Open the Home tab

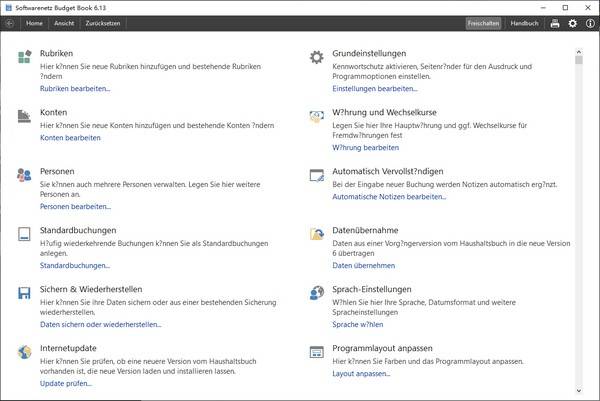click(x=34, y=23)
